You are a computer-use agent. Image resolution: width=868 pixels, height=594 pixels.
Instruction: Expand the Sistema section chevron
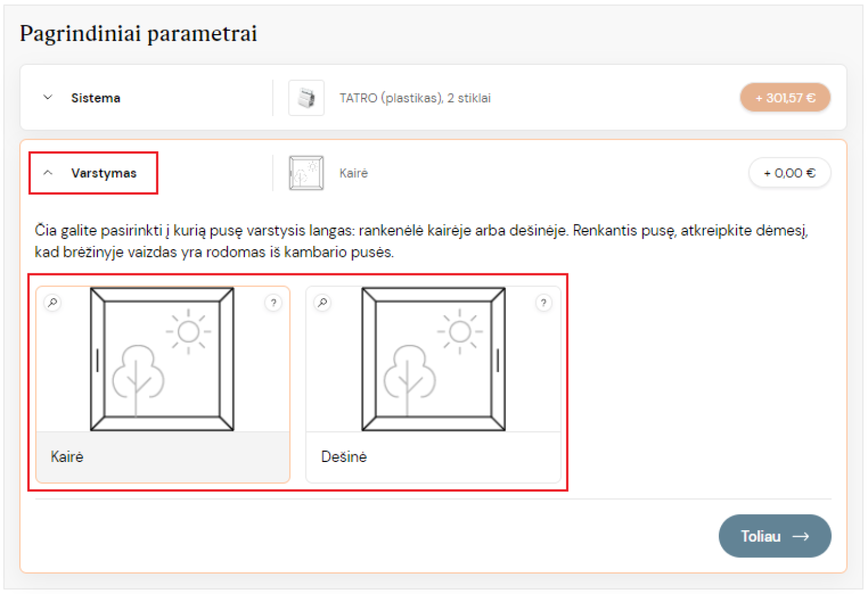pos(48,98)
